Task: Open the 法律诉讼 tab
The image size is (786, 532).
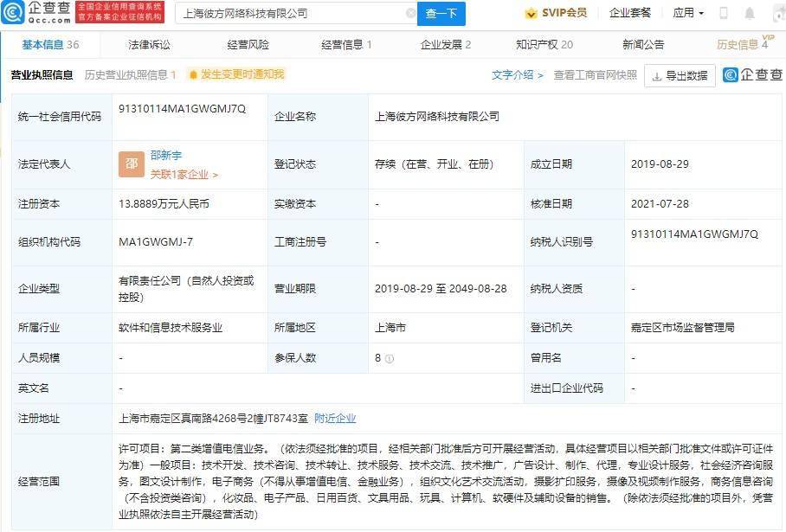Action: pyautogui.click(x=150, y=45)
